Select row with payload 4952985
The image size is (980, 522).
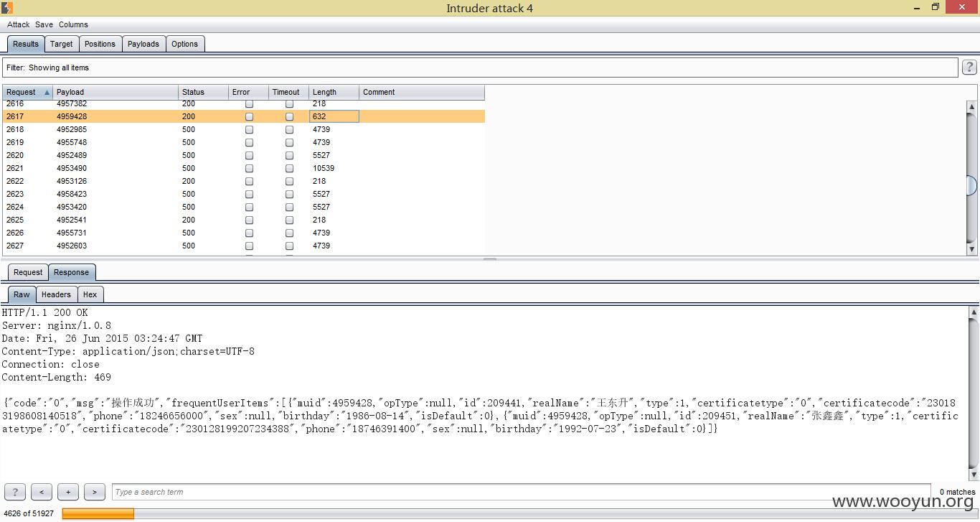(x=243, y=129)
